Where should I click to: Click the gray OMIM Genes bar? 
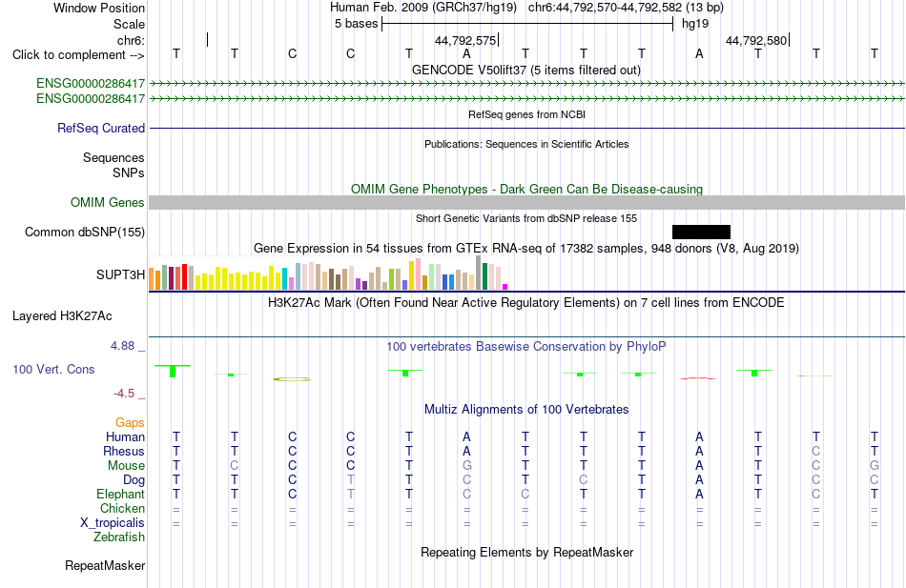point(526,202)
